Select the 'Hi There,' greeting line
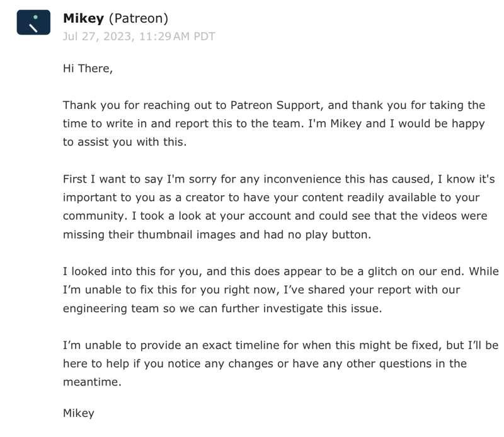 click(x=88, y=69)
